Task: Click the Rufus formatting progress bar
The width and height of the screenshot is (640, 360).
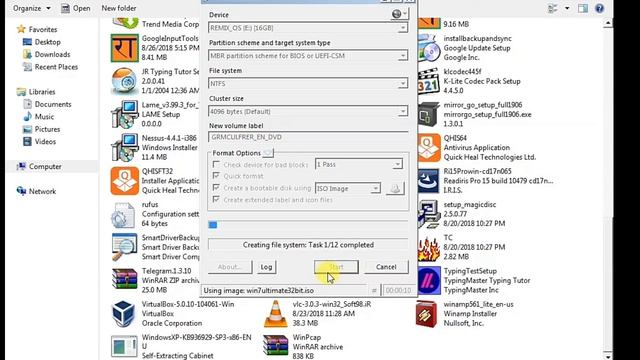Action: (308, 224)
